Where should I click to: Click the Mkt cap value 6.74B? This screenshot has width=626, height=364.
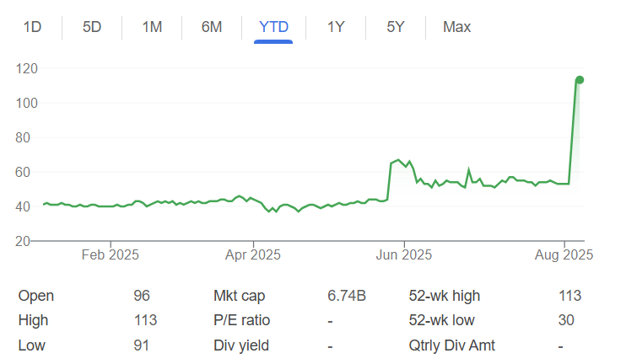[x=347, y=296]
